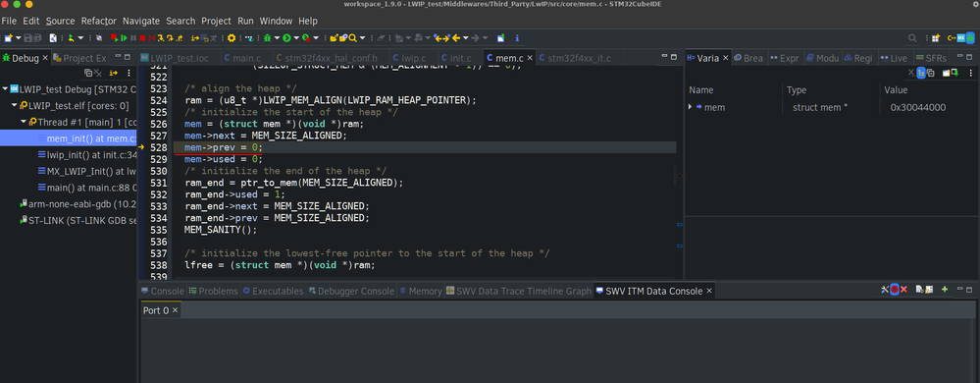Close the Port 0 console tab
Screen dimensions: 980x383
pos(175,310)
